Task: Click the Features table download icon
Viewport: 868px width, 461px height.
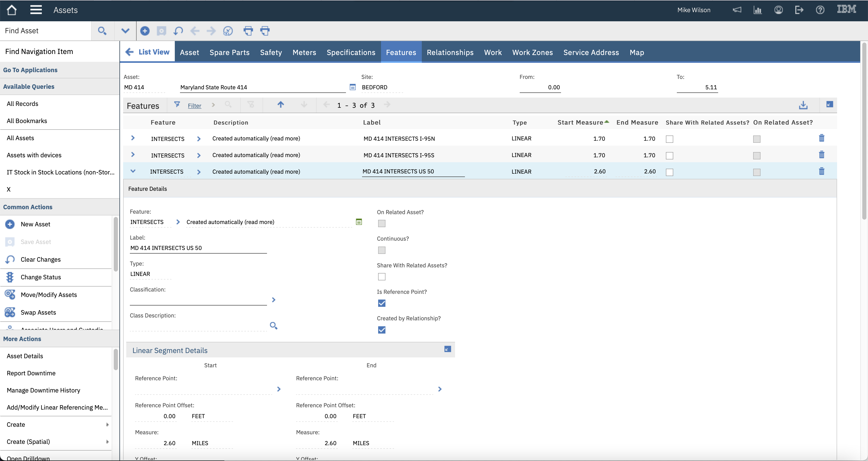Action: click(803, 105)
